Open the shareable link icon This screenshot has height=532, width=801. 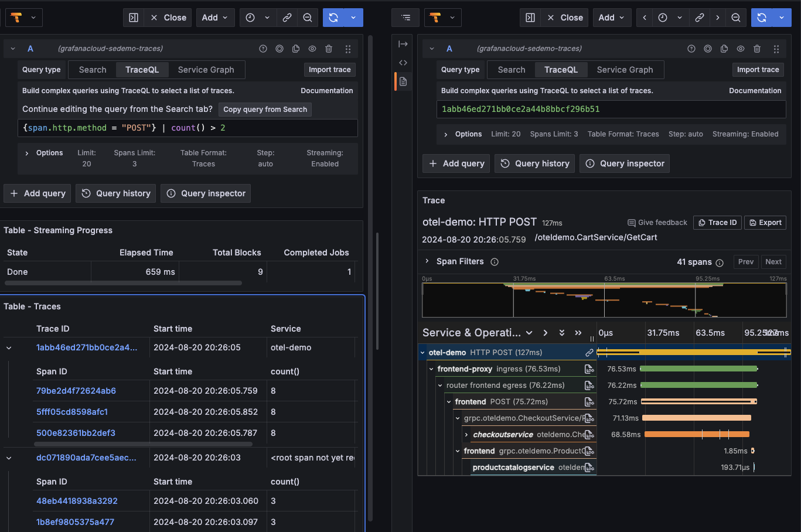(287, 18)
